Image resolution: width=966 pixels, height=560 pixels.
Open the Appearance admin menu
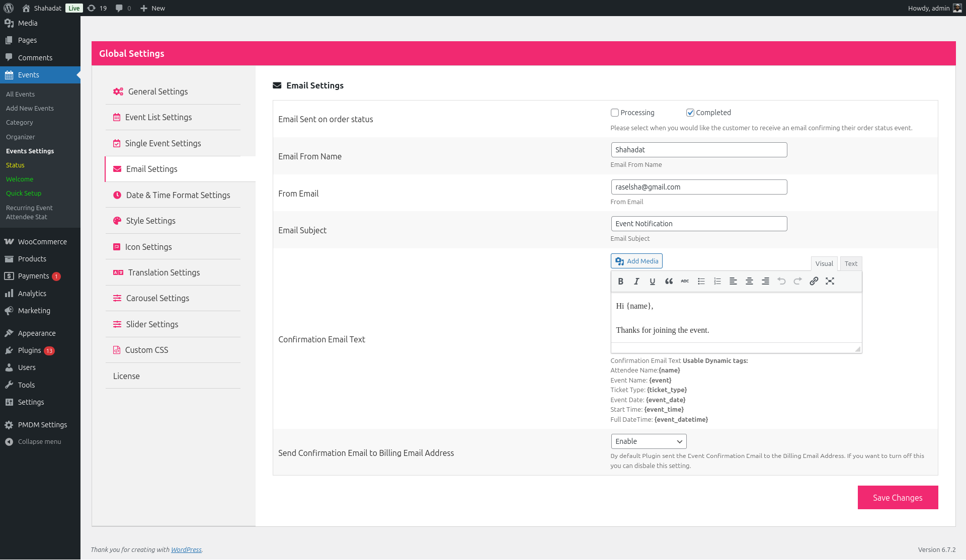(x=40, y=333)
